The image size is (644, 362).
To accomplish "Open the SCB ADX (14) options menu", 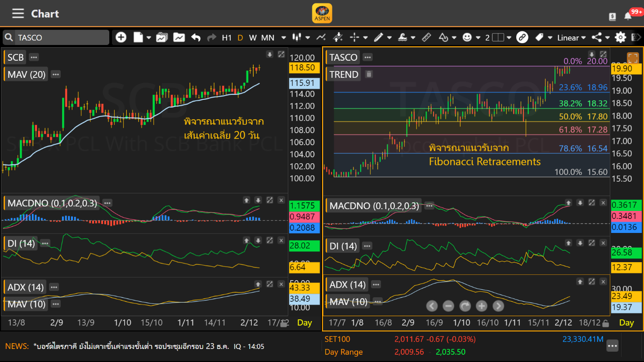I will [54, 287].
